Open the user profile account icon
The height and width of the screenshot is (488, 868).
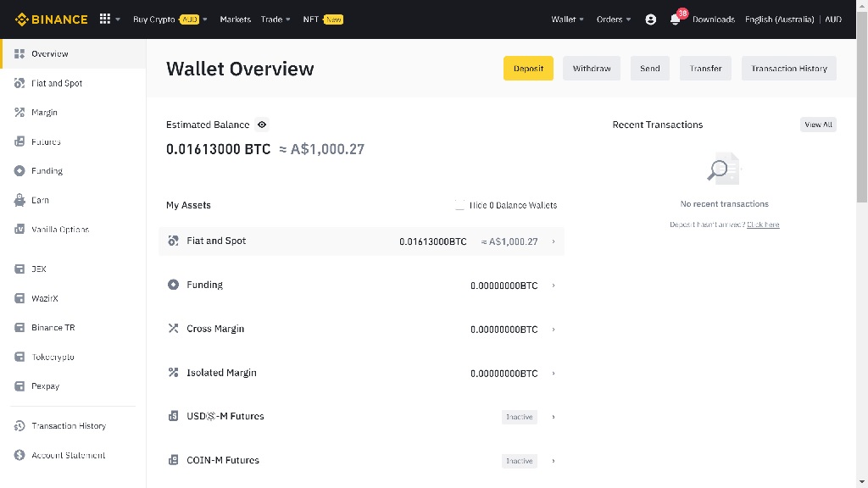point(650,19)
